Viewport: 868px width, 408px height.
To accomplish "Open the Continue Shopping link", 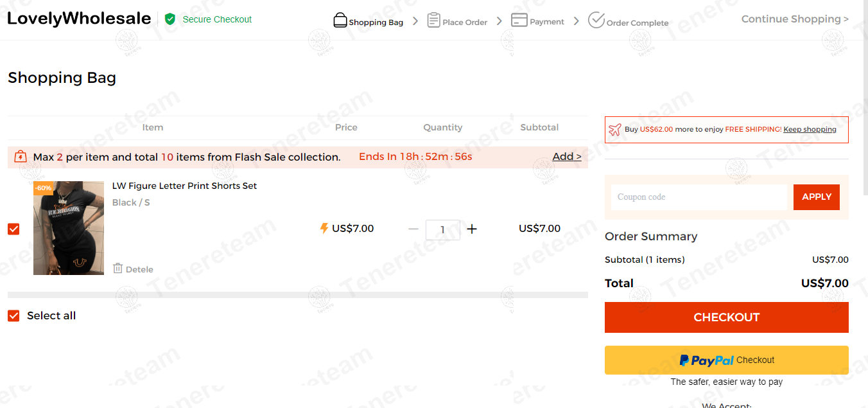I will tap(795, 19).
